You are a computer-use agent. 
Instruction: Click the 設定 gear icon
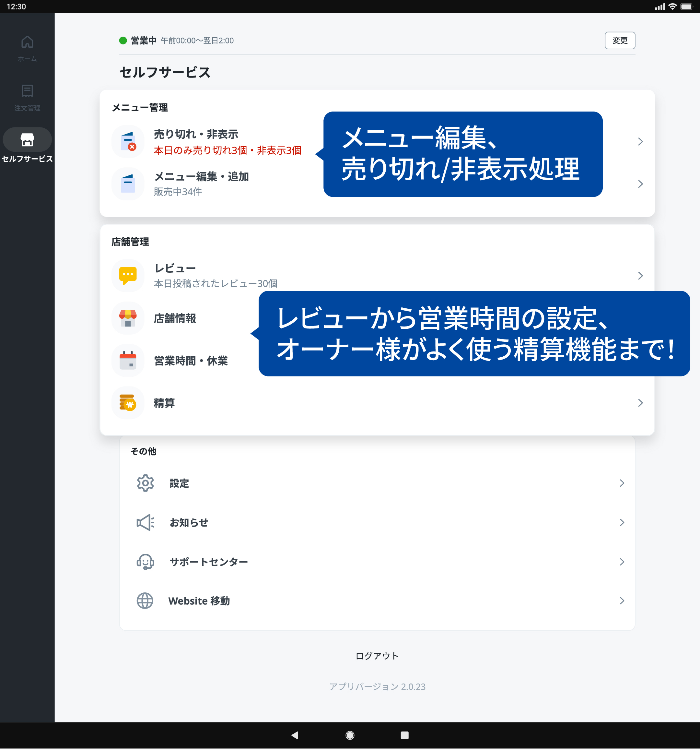(x=145, y=483)
